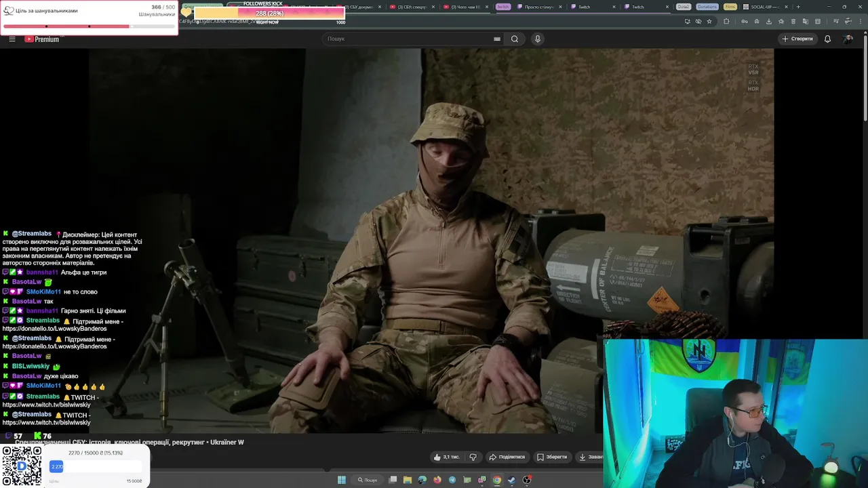Image resolution: width=868 pixels, height=488 pixels.
Task: Click the RTX HDR toggle on video
Action: click(753, 86)
